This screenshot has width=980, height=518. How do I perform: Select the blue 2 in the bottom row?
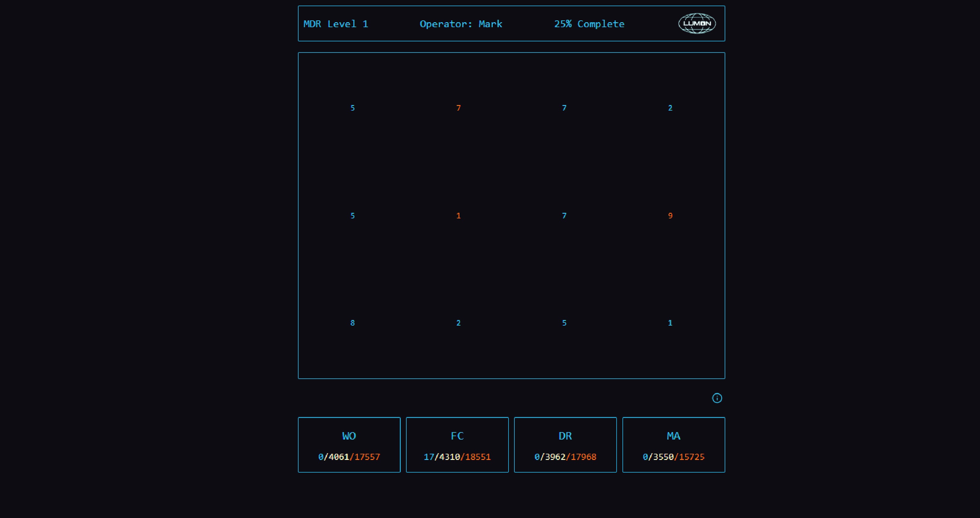(x=459, y=322)
